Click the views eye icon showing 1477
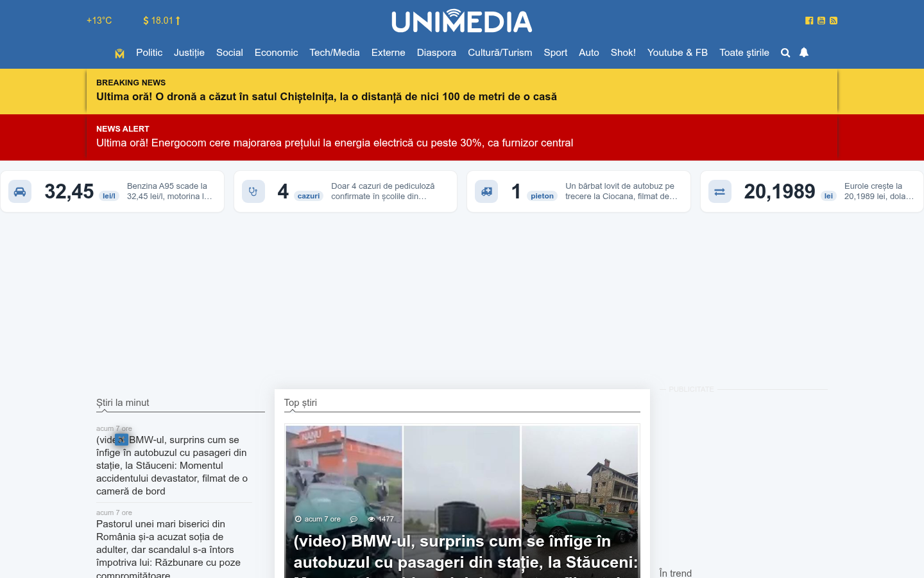 pos(371,519)
